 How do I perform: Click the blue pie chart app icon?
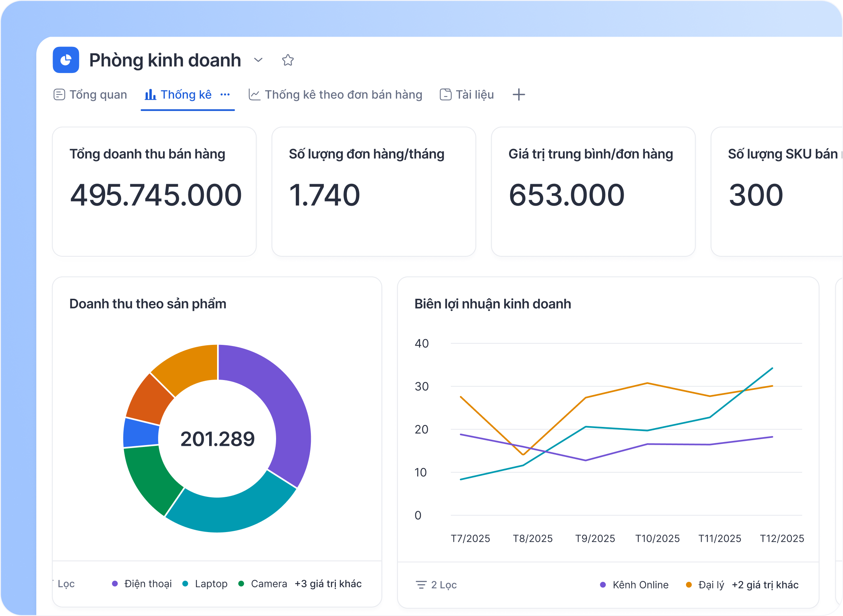[66, 60]
